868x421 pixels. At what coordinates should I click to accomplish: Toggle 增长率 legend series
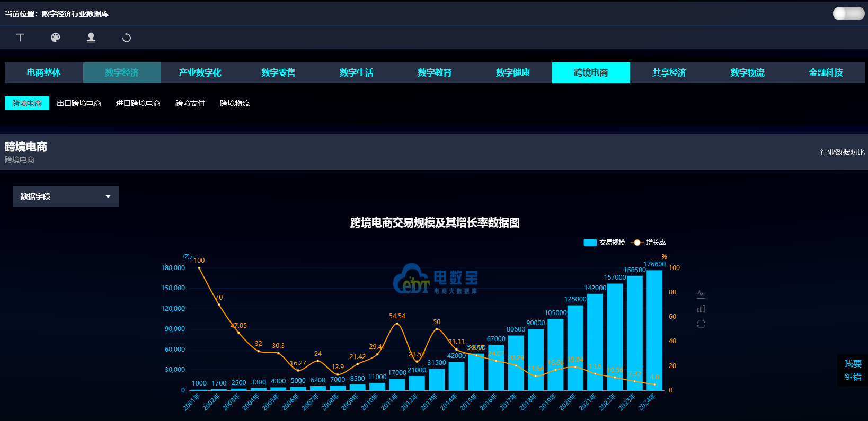pos(648,243)
